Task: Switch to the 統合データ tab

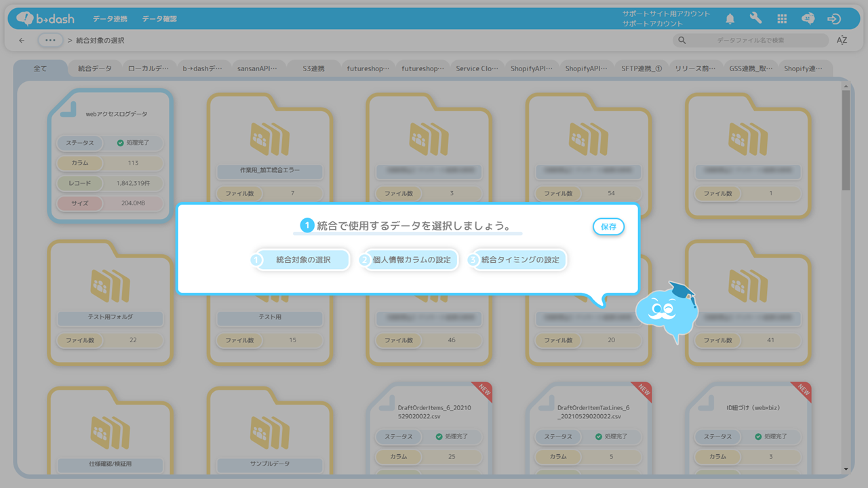Action: pyautogui.click(x=95, y=68)
